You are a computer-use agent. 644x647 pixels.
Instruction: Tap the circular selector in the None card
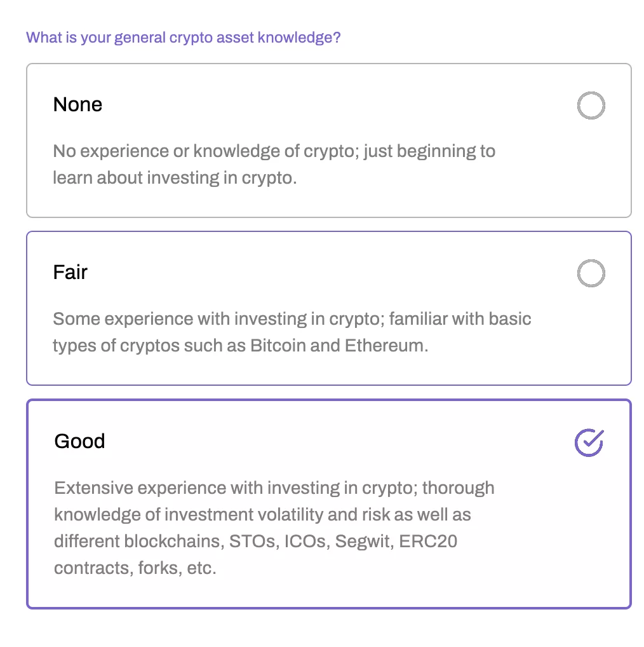(x=591, y=105)
